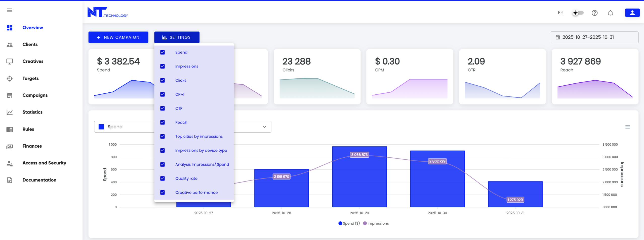This screenshot has height=240, width=644.
Task: Collapse the Settings metrics dropdown
Action: click(177, 37)
